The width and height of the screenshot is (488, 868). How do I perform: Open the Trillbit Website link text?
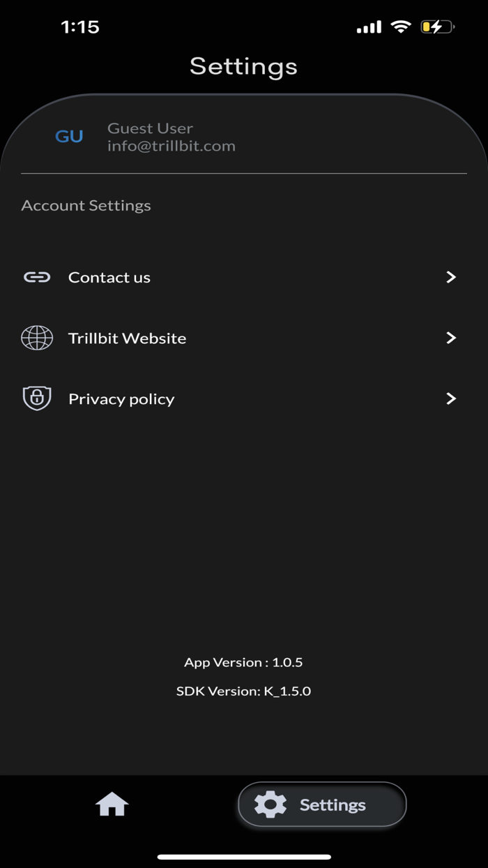coord(127,338)
